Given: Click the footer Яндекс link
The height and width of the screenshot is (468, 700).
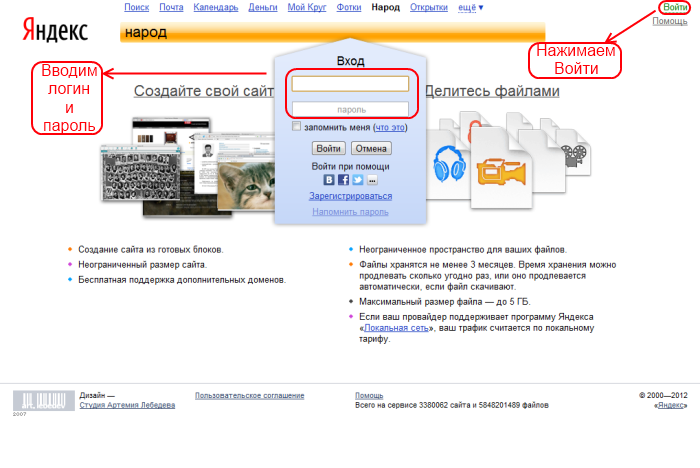Looking at the screenshot, I should click(671, 405).
